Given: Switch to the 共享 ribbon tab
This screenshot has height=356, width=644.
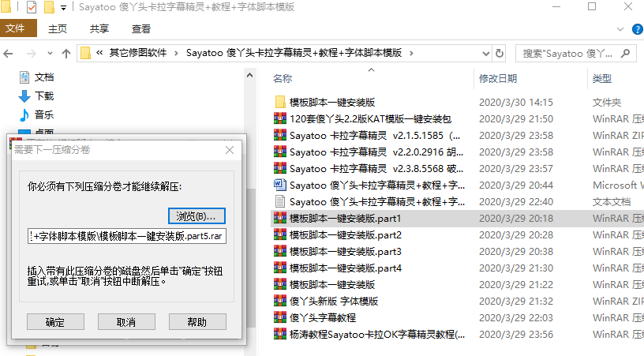Looking at the screenshot, I should point(99,28).
